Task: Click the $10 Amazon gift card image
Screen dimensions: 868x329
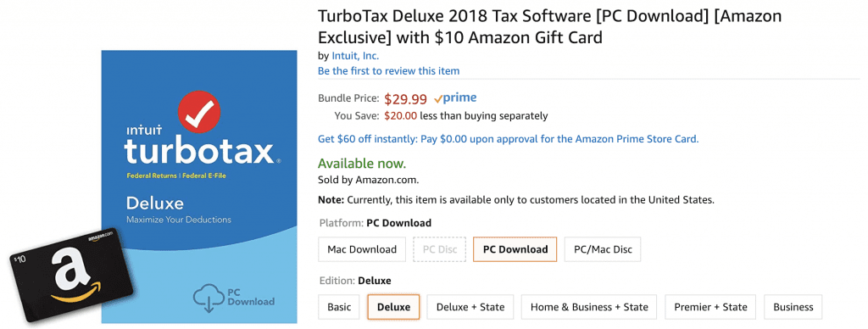Action: pyautogui.click(x=71, y=274)
